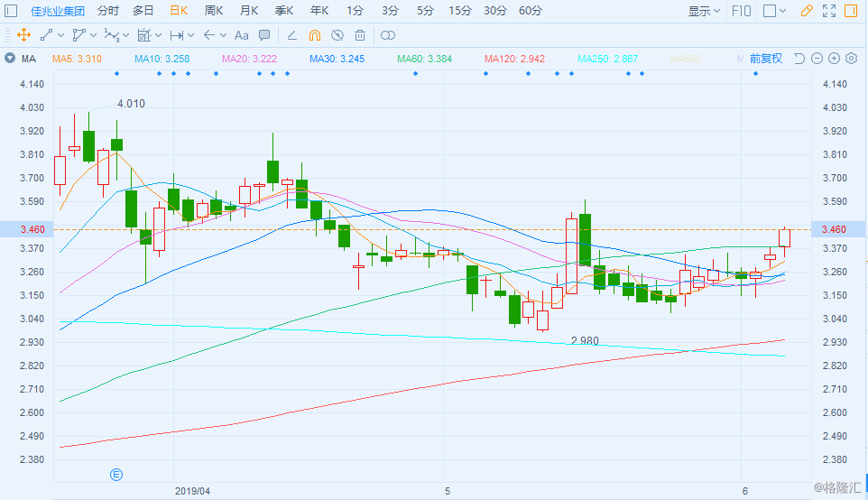The image size is (868, 500).
Task: Expand wave tool dropdown arrow
Action: tap(125, 35)
